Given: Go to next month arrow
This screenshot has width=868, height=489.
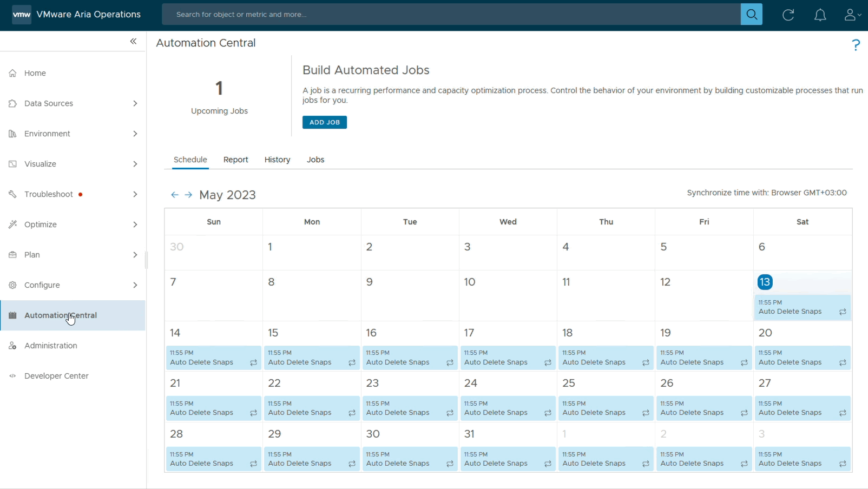Looking at the screenshot, I should tap(188, 195).
